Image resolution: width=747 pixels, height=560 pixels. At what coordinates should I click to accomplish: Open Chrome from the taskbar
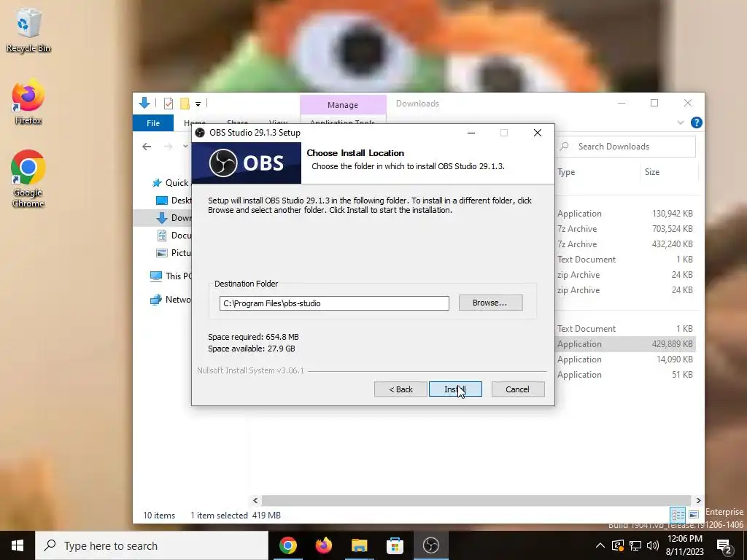pos(287,545)
